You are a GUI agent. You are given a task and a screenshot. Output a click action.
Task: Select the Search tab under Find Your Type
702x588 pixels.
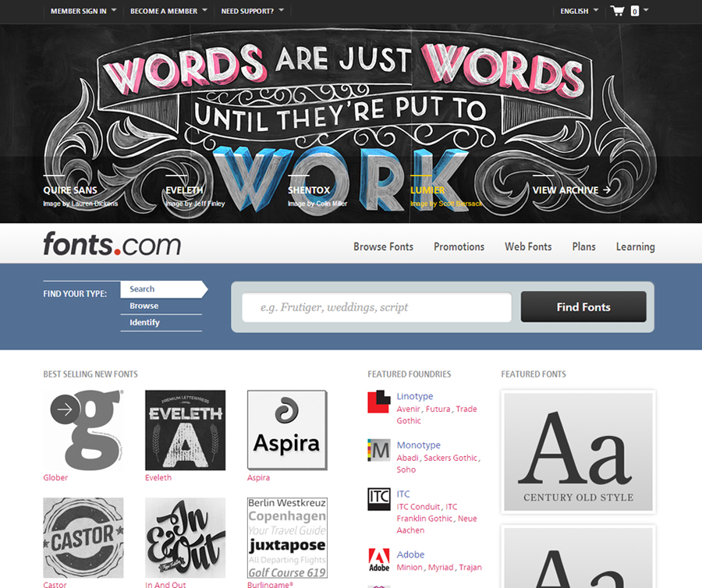point(164,289)
